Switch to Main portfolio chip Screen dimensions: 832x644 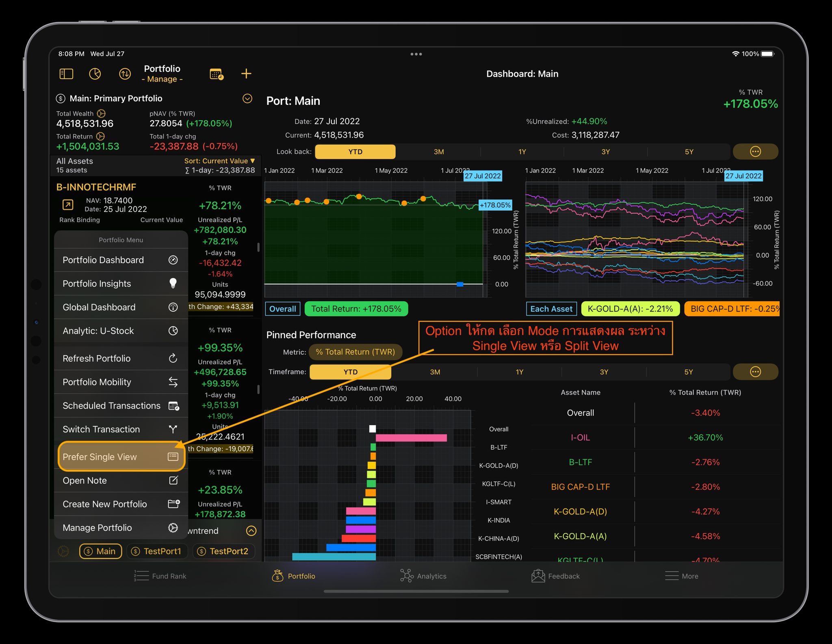pyautogui.click(x=100, y=551)
